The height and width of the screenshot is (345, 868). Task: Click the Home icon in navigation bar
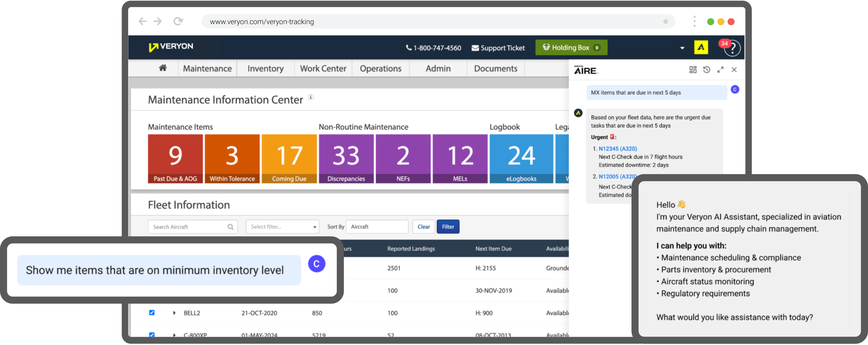(163, 68)
